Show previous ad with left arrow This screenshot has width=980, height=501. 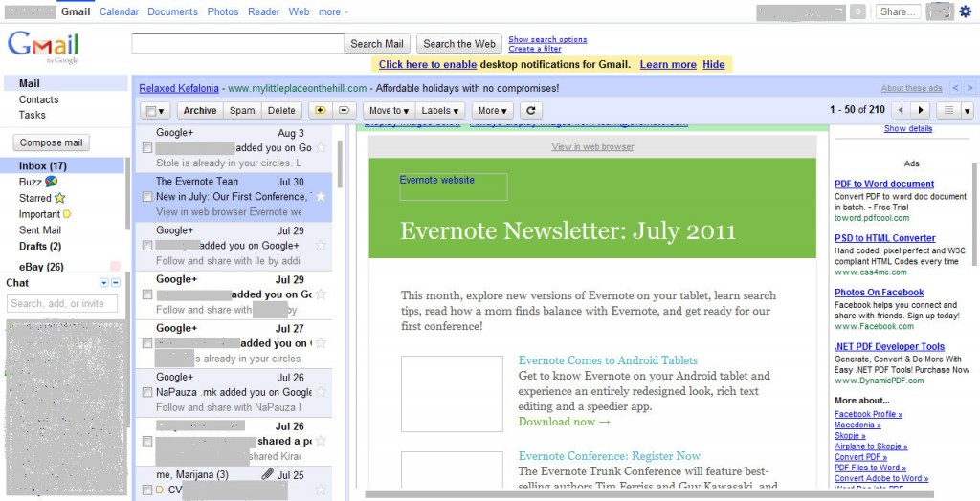pyautogui.click(x=956, y=88)
